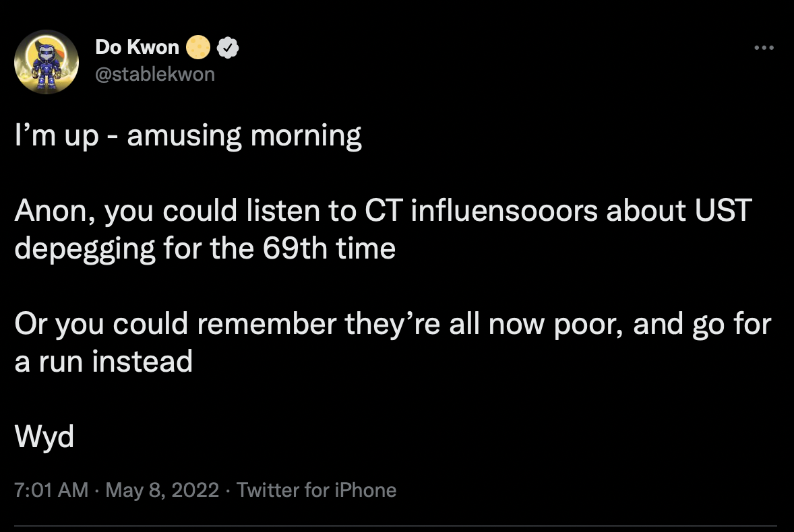This screenshot has width=794, height=532.
Task: Open the Do Kwon display name link
Action: click(138, 47)
